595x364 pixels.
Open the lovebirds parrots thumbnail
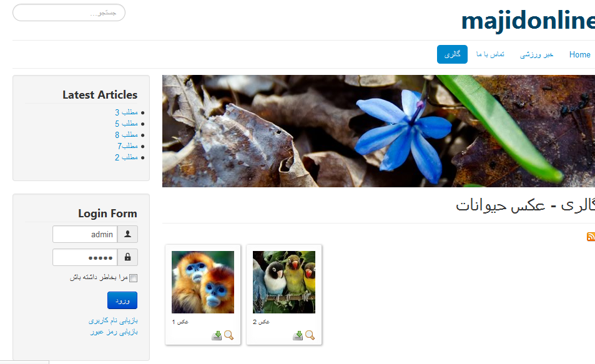pos(284,282)
